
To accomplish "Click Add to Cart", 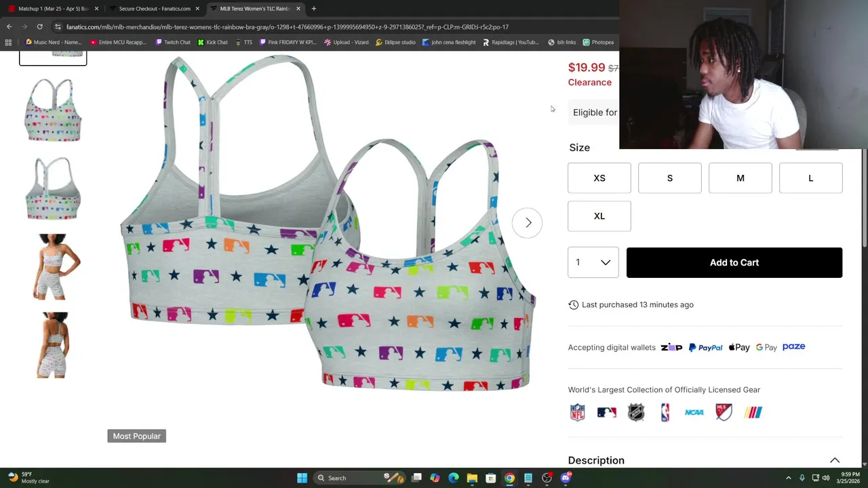I will [734, 262].
